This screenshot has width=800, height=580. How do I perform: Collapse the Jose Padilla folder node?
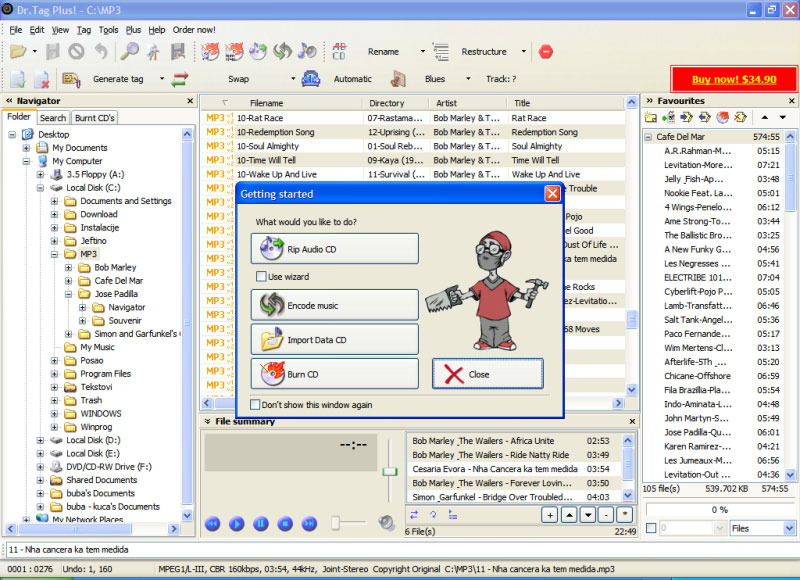pyautogui.click(x=68, y=294)
